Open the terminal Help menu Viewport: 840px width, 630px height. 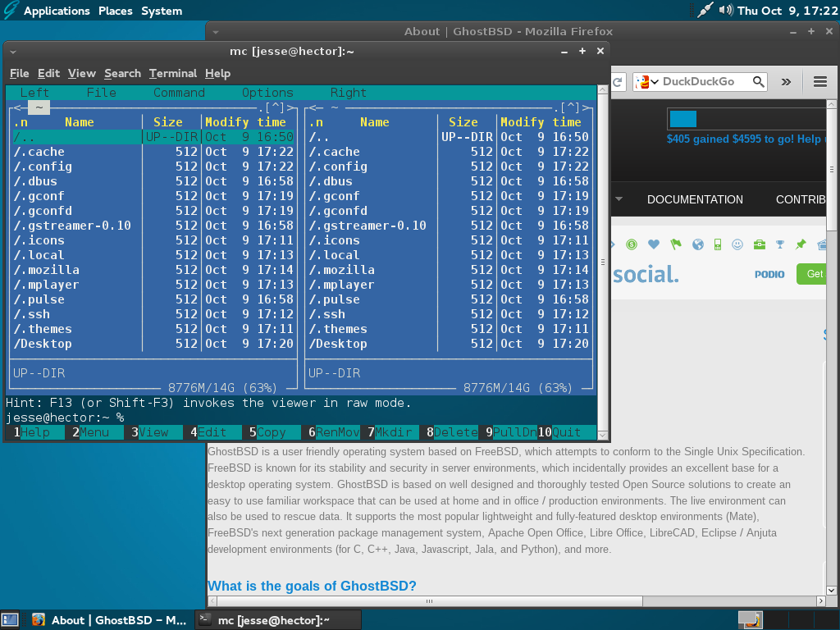pos(217,73)
